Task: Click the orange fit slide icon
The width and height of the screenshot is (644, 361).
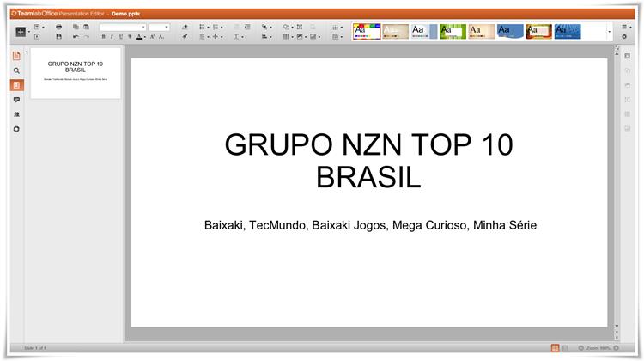Action: (x=555, y=348)
